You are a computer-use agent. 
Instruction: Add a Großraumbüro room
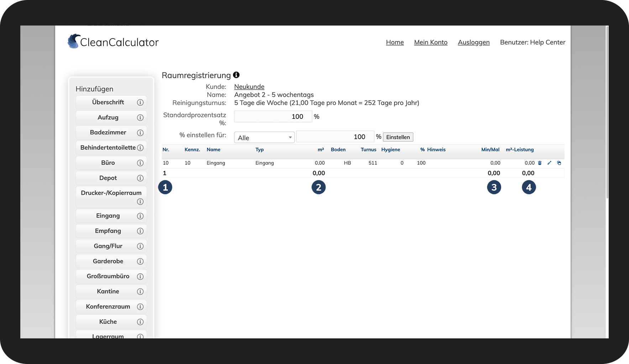point(108,276)
